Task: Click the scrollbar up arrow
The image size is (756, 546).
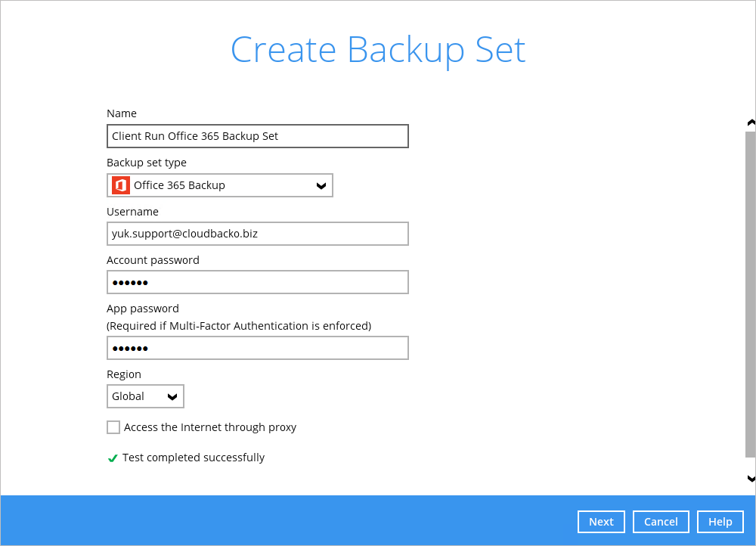Action: click(751, 123)
